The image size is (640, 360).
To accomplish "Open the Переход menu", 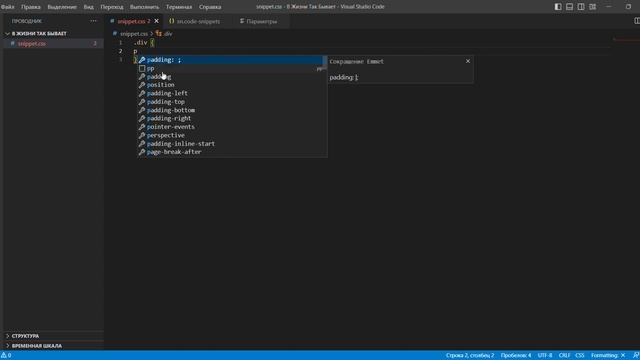I will point(112,7).
